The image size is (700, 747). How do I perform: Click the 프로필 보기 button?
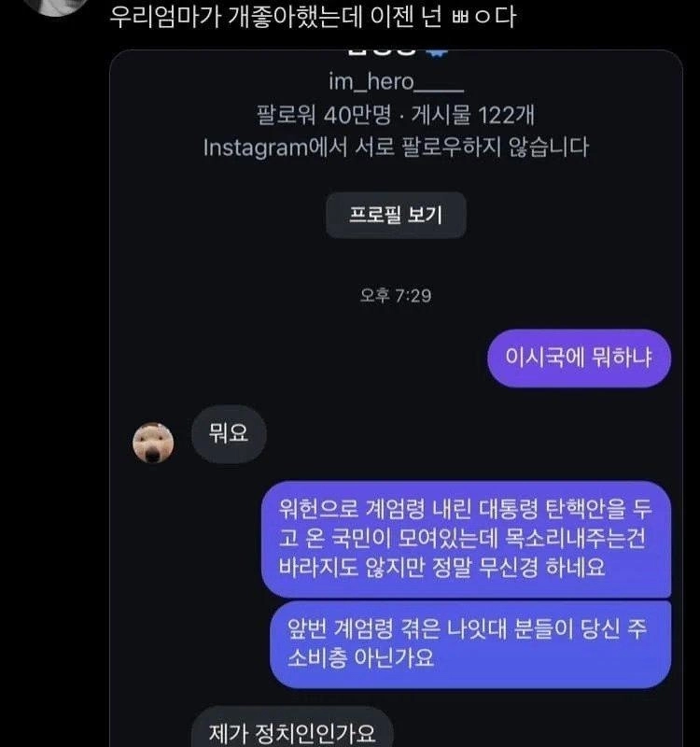click(x=396, y=215)
